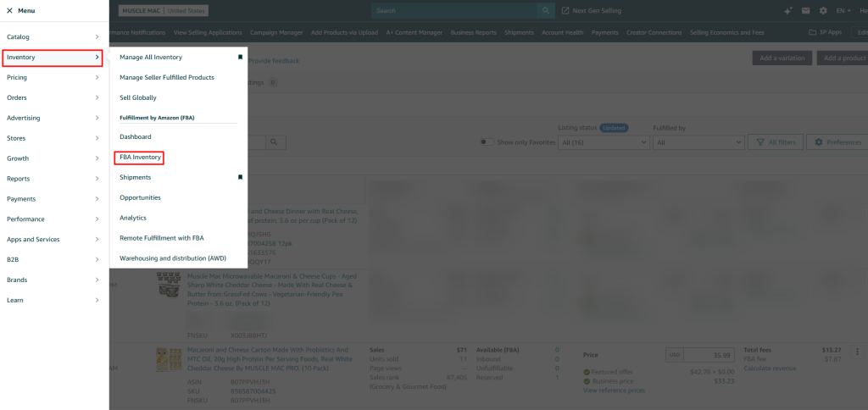Click the Next Gen Selling edit icon
Screen dimensions: 868x410
[565, 10]
